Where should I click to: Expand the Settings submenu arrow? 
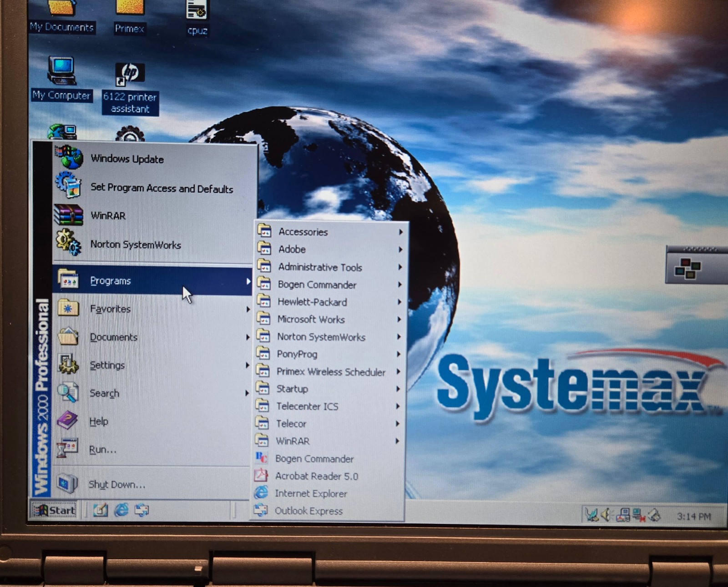point(247,365)
